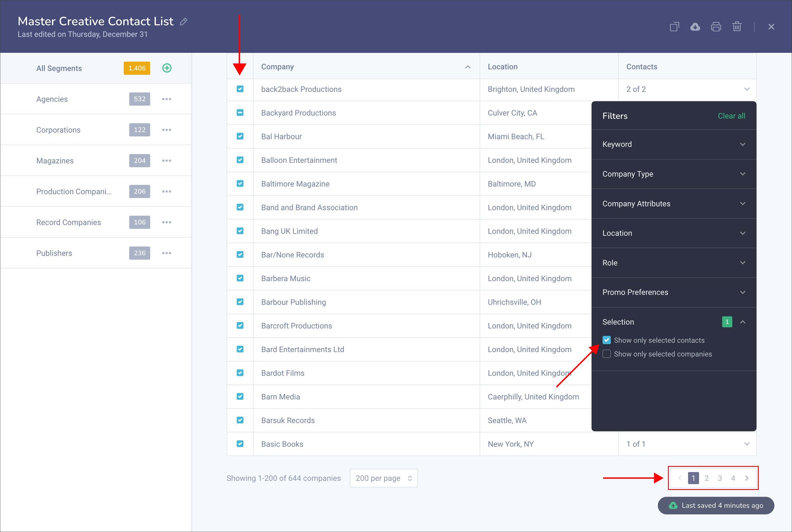Enable Show only selected companies
The width and height of the screenshot is (792, 532).
607,354
